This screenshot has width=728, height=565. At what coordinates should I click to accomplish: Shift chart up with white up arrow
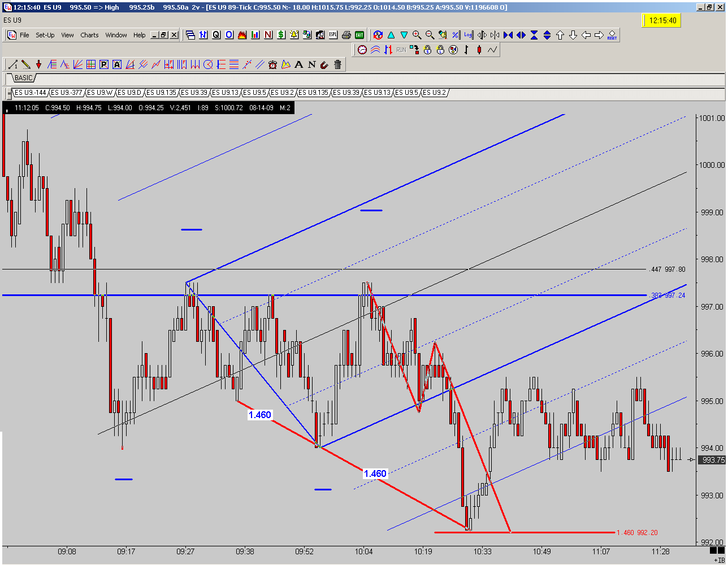click(x=560, y=35)
